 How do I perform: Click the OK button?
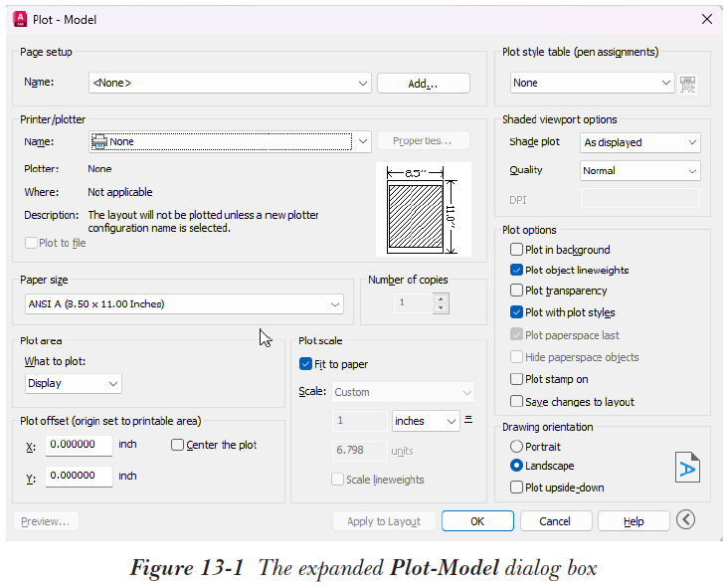(x=477, y=521)
